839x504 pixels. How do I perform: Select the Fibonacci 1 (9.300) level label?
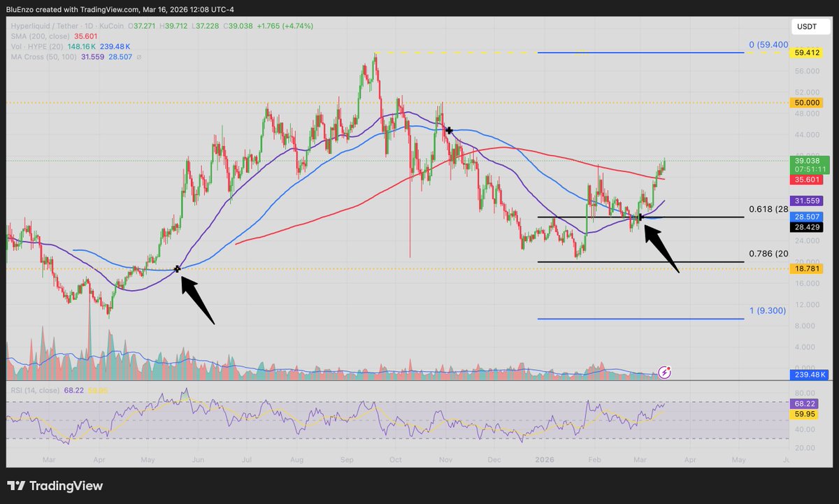point(767,311)
